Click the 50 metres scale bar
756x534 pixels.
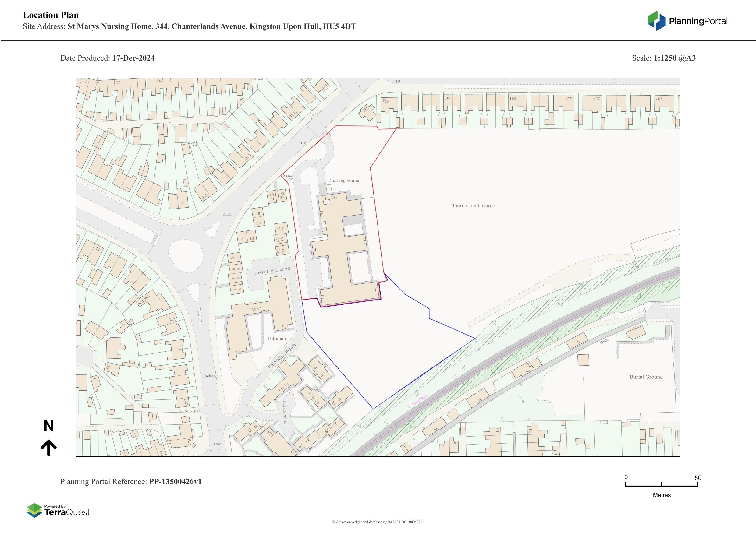662,485
